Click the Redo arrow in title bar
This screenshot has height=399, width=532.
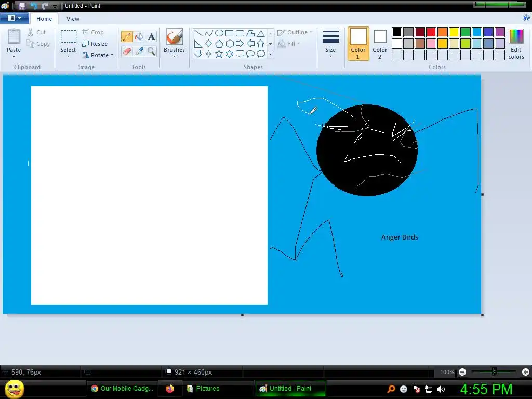click(45, 6)
